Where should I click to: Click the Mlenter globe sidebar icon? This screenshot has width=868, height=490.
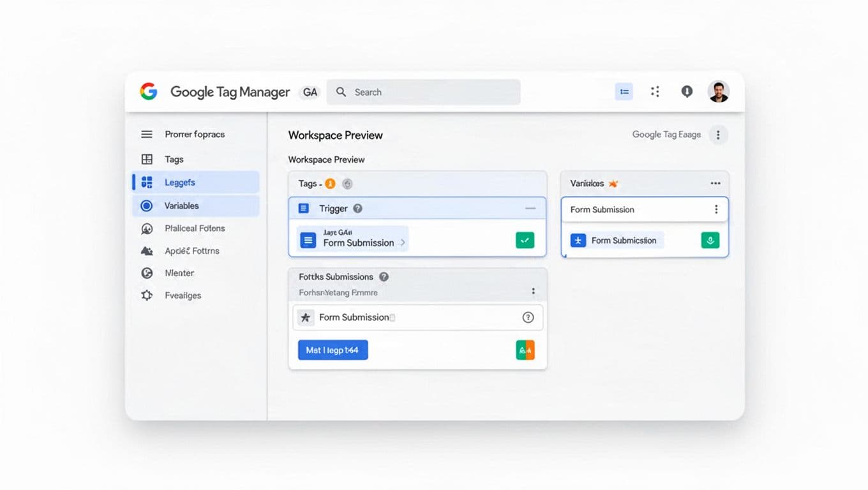147,273
